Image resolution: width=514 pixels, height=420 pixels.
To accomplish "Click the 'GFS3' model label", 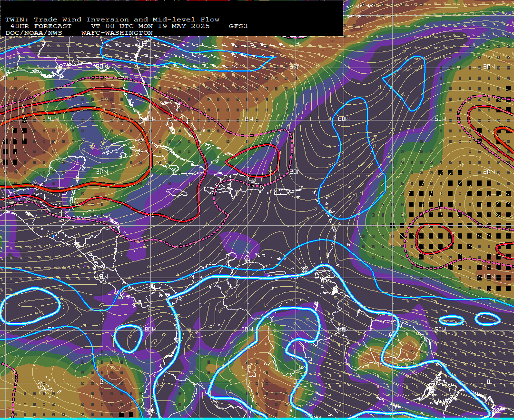I will click(x=238, y=26).
